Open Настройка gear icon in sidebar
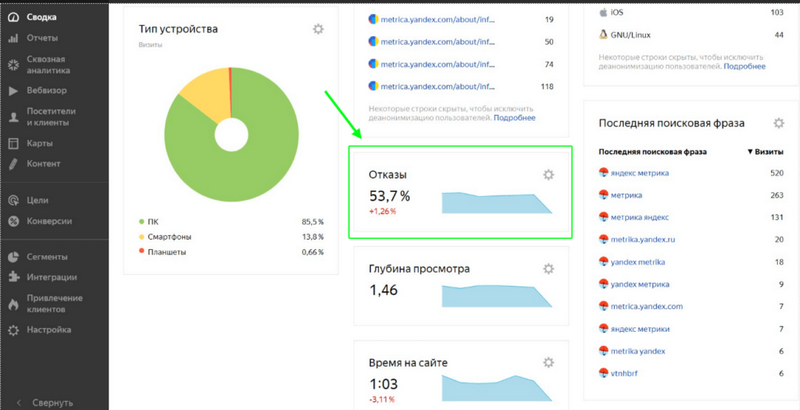The width and height of the screenshot is (800, 410). 14,330
